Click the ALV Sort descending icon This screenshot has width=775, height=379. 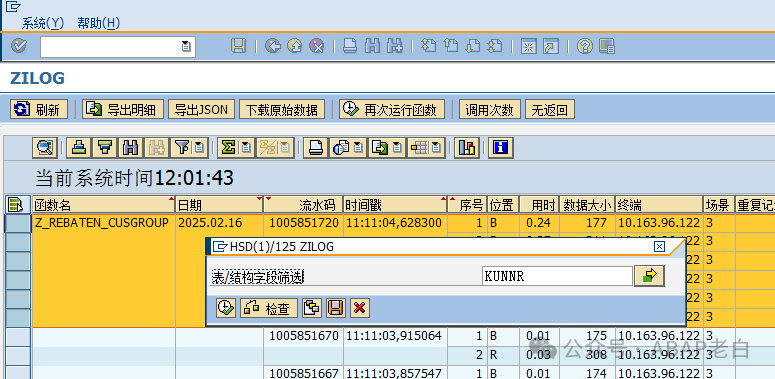click(x=105, y=148)
